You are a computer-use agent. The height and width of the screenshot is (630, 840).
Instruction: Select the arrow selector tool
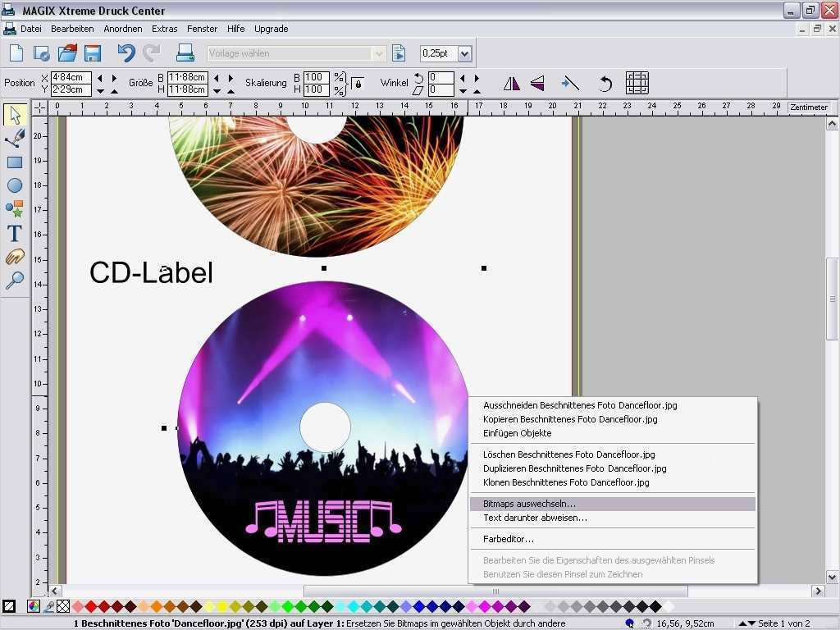click(15, 115)
